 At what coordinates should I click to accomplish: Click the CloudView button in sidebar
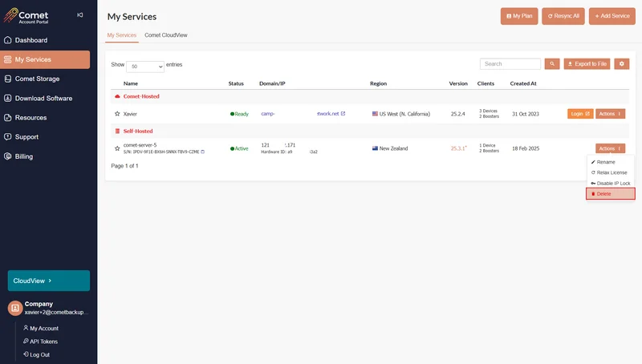click(x=49, y=281)
